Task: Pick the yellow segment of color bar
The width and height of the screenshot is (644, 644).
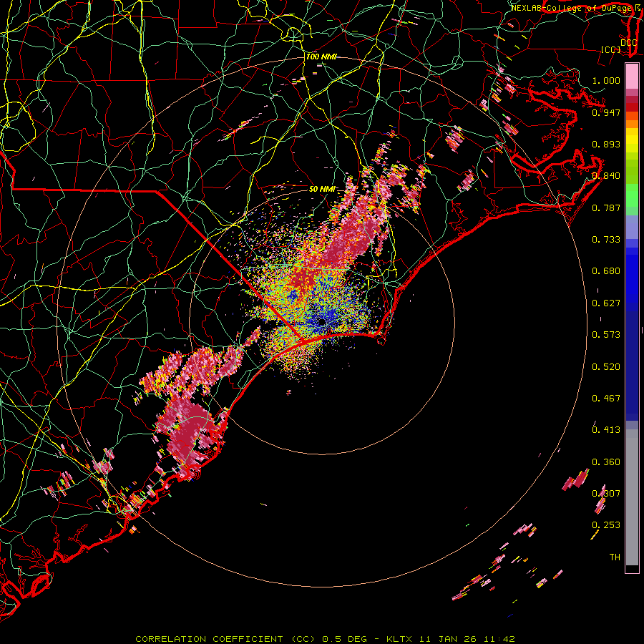Action: coord(632,140)
